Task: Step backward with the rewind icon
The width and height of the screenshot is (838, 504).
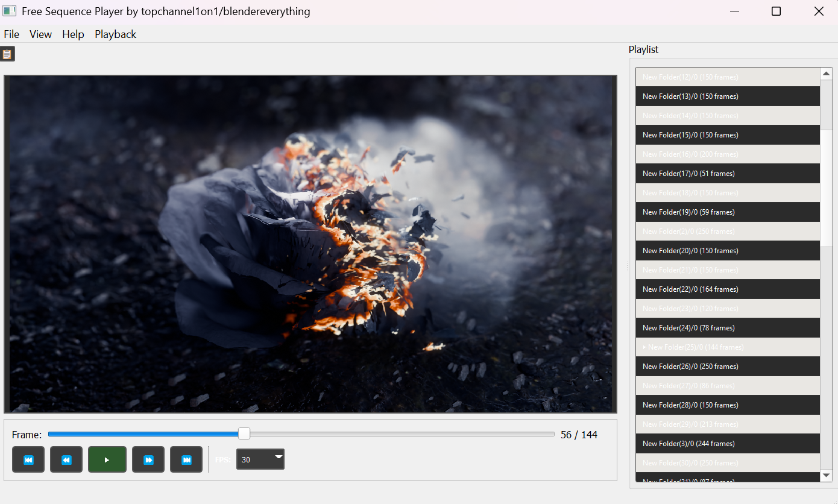Action: point(66,459)
